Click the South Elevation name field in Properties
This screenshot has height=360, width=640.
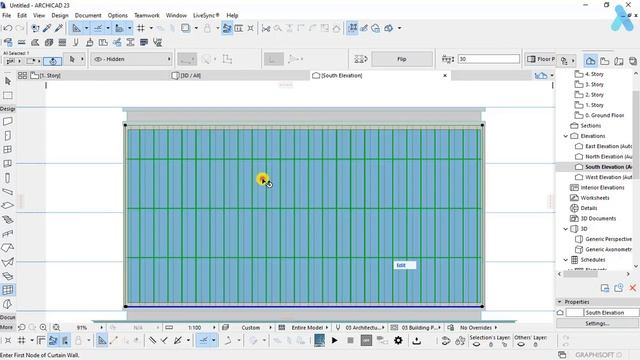coord(611,312)
